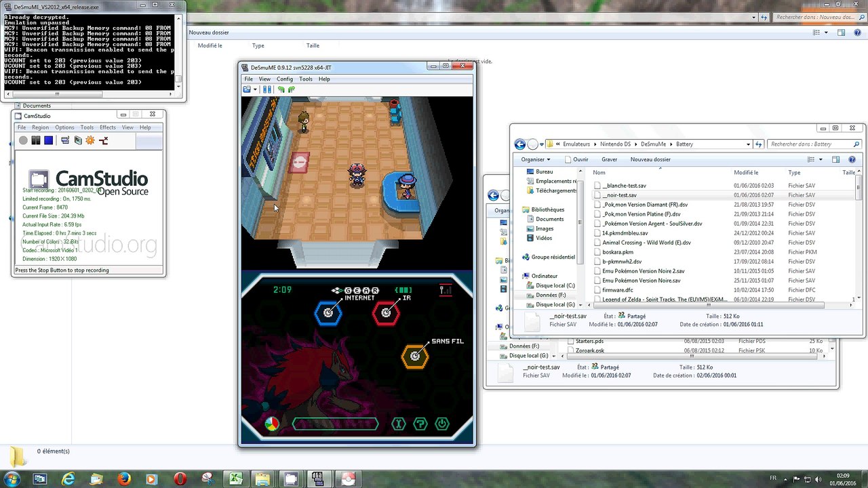The width and height of the screenshot is (868, 488).
Task: Click the CamStudio record button
Action: pyautogui.click(x=23, y=140)
